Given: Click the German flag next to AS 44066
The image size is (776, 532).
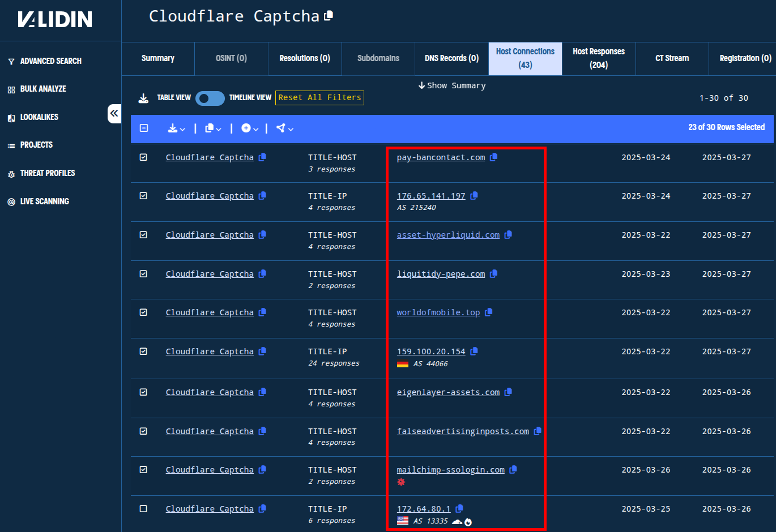Looking at the screenshot, I should [x=403, y=364].
